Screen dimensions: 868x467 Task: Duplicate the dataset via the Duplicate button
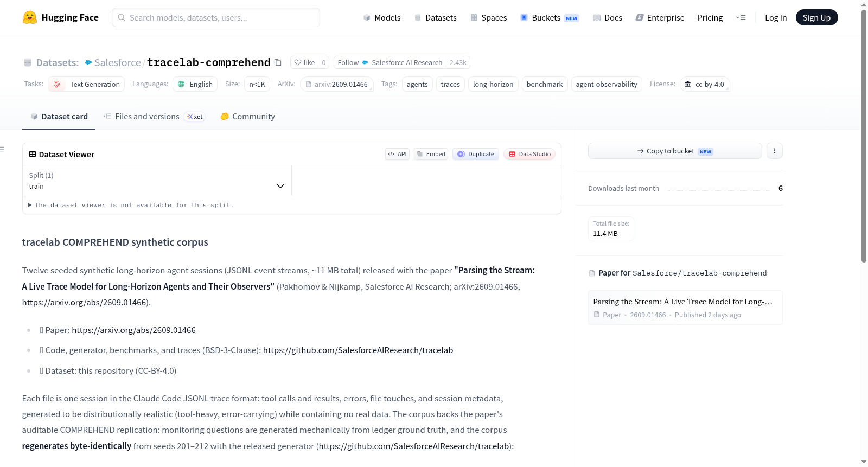click(x=476, y=154)
